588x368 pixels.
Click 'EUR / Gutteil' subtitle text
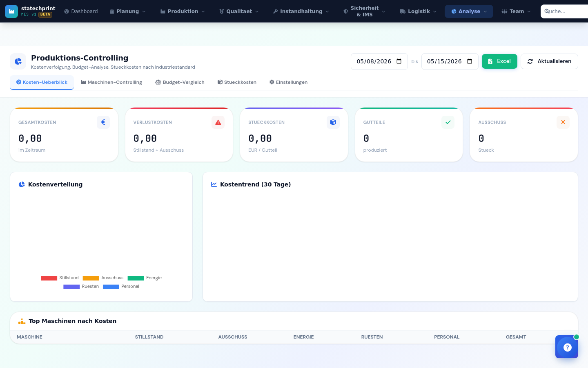pyautogui.click(x=263, y=150)
